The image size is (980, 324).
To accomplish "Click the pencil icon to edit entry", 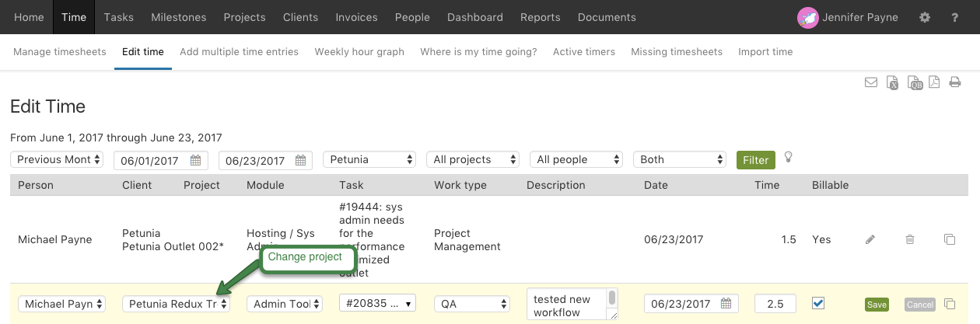I will pos(870,239).
